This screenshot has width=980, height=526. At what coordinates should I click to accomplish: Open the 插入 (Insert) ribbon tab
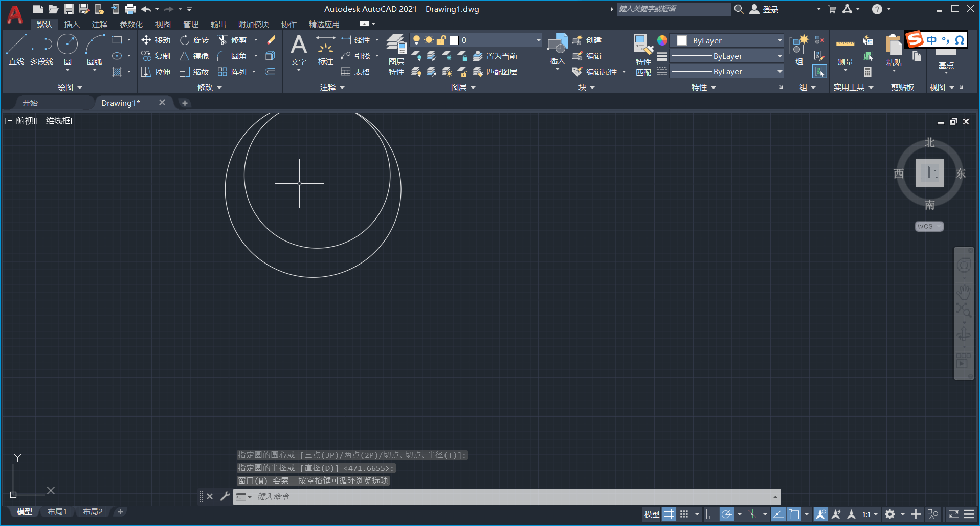[x=72, y=24]
